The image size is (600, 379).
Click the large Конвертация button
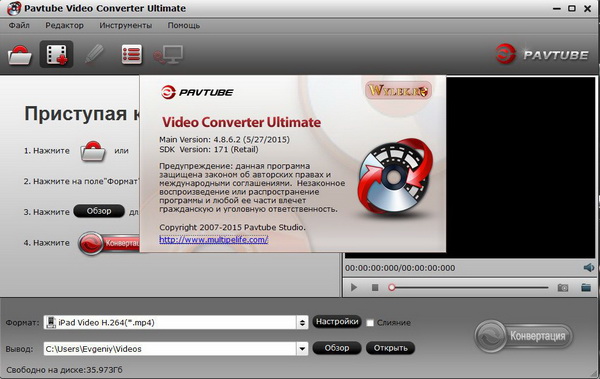pos(524,336)
